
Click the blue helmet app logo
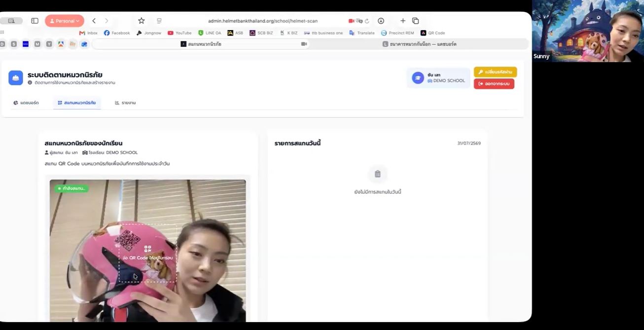click(x=16, y=77)
